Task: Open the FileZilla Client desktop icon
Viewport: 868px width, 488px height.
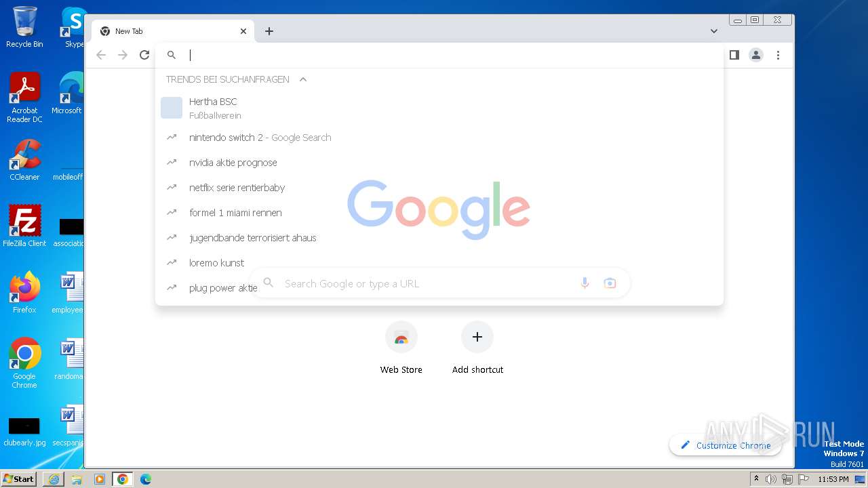Action: point(24,226)
